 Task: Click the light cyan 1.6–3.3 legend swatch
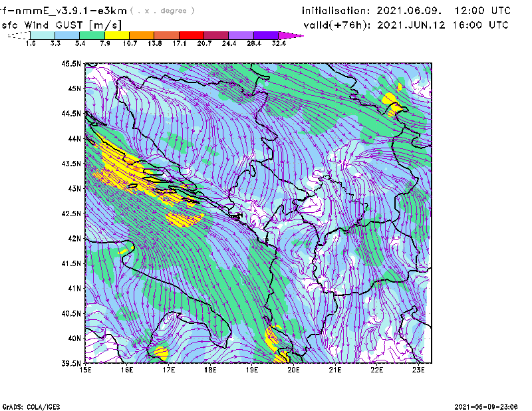[43, 35]
